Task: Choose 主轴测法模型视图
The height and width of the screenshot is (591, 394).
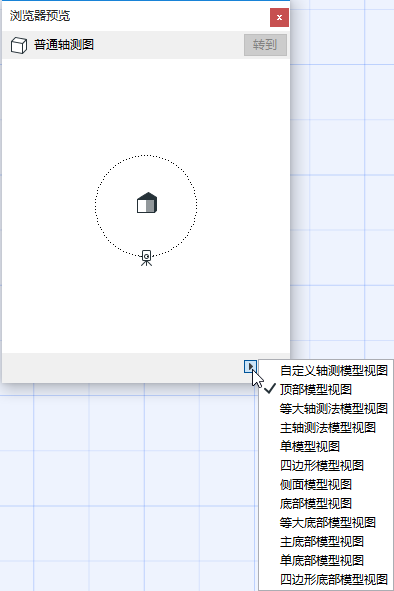Action: point(326,427)
